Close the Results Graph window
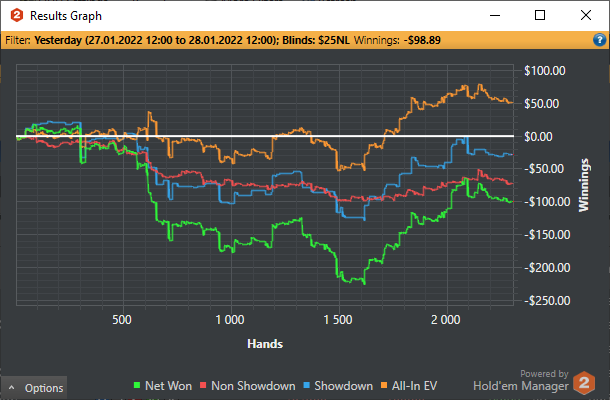The width and height of the screenshot is (610, 400). point(585,16)
